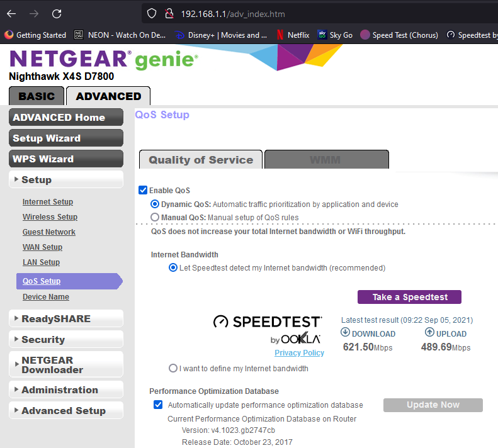This screenshot has width=498, height=448.
Task: Open the Getting Started Firefox bookmark
Action: click(35, 35)
